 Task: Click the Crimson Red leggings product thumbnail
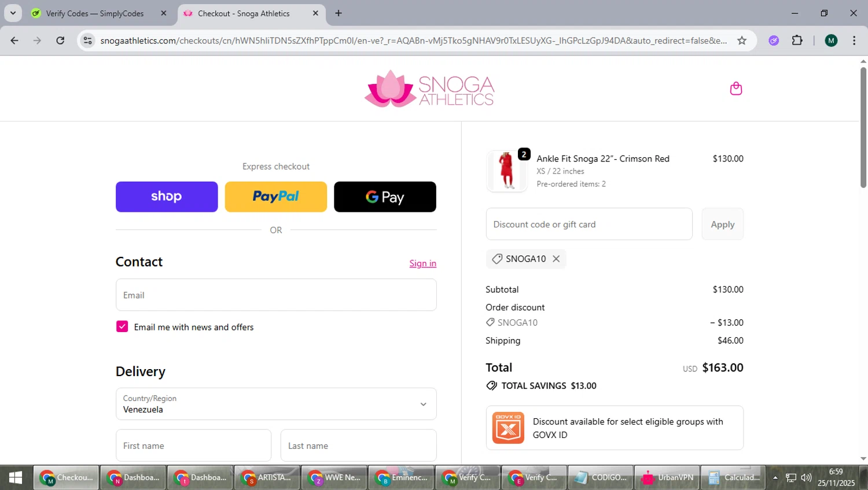[x=507, y=171]
